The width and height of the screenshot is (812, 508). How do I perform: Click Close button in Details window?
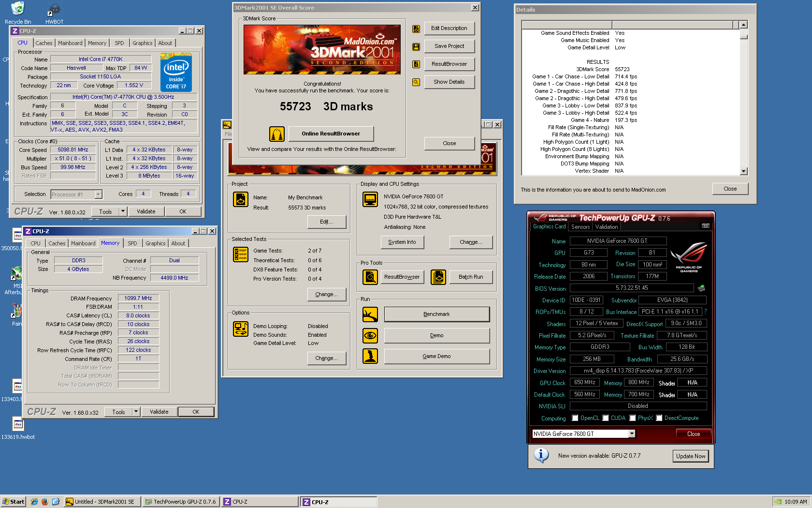(730, 189)
